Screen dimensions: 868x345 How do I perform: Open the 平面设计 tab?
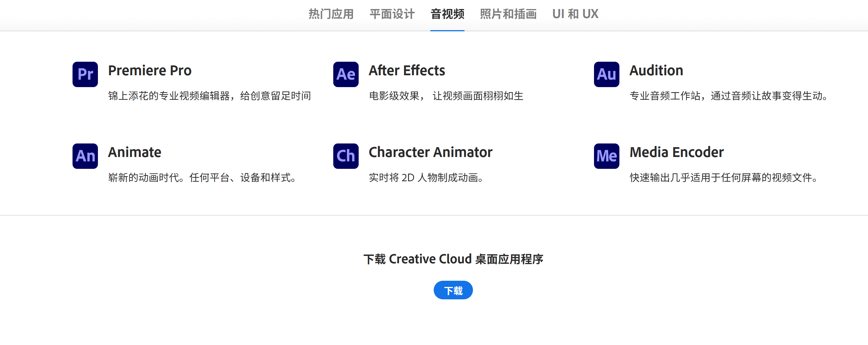click(x=392, y=14)
